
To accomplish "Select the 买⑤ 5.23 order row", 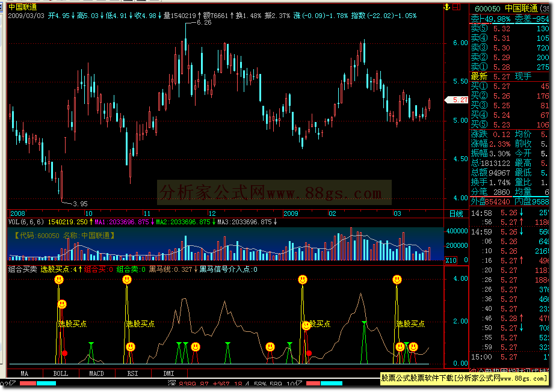I will pyautogui.click(x=510, y=125).
